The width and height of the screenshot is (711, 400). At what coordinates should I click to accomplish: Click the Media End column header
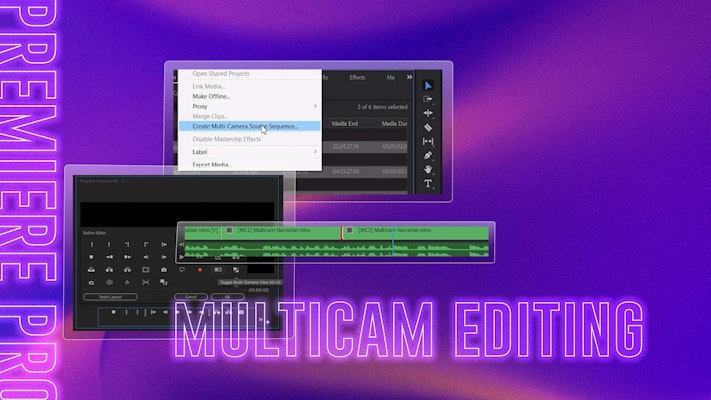tap(346, 124)
